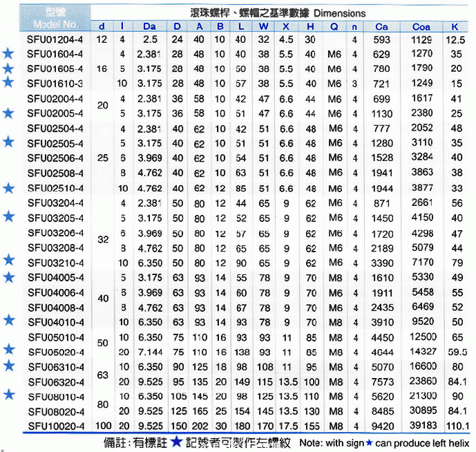Select the Ca column header
Screen dimensions: 476x452
pyautogui.click(x=381, y=26)
